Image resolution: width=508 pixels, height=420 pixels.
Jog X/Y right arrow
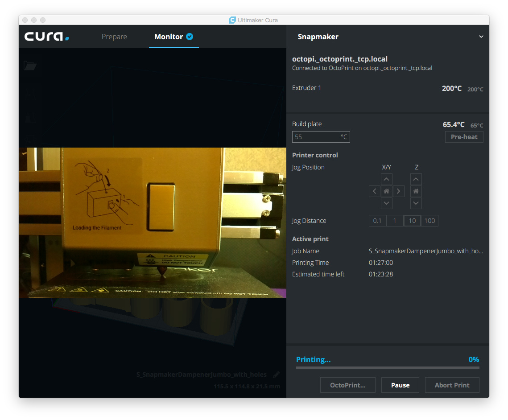click(398, 191)
